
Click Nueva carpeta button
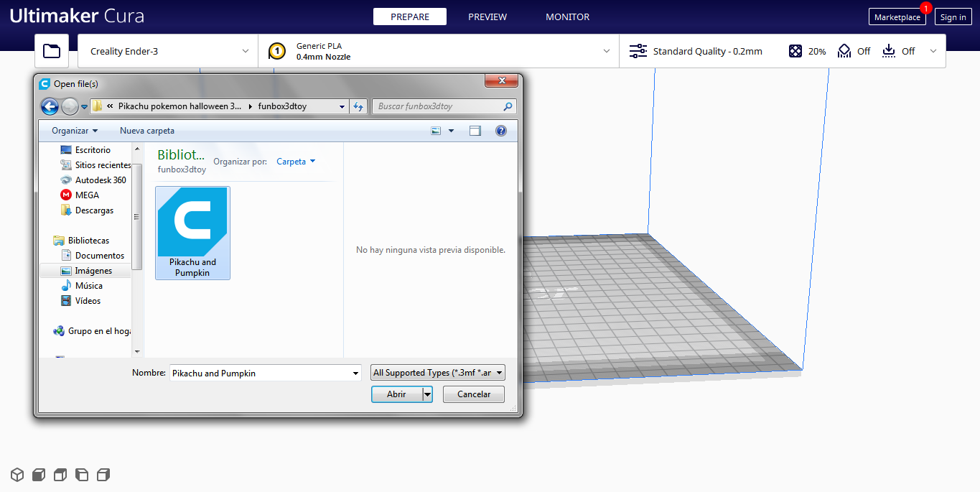[147, 131]
